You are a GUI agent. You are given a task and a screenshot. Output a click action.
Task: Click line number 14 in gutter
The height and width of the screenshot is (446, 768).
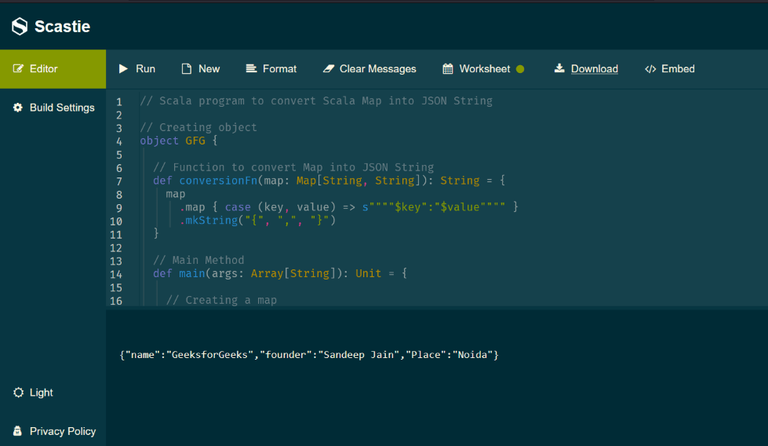click(116, 275)
